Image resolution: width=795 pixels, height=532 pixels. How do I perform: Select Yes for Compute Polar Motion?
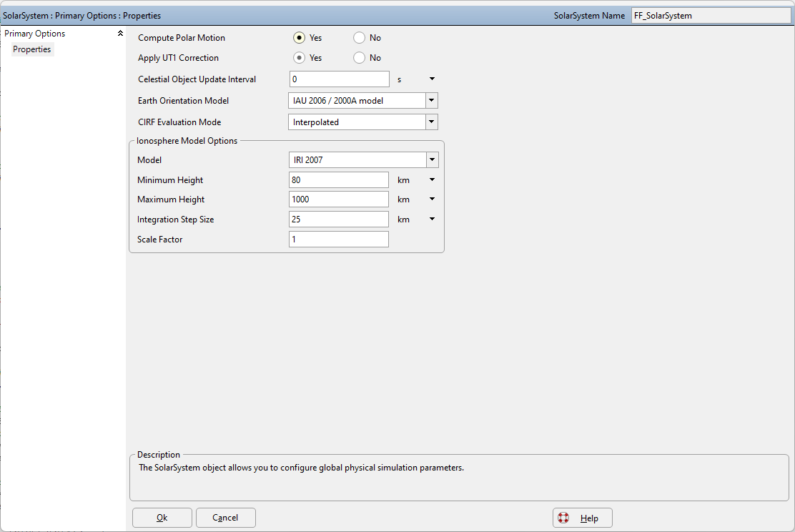pyautogui.click(x=299, y=37)
